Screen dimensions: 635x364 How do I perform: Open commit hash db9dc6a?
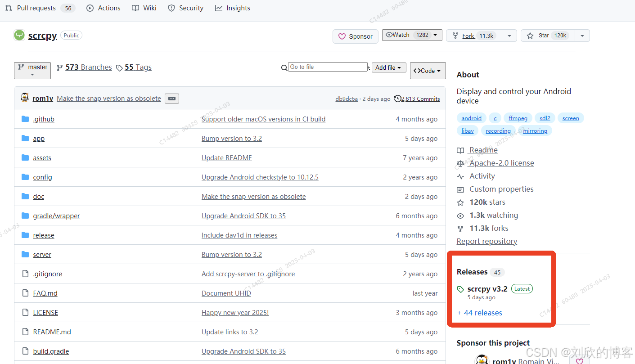[x=347, y=99]
